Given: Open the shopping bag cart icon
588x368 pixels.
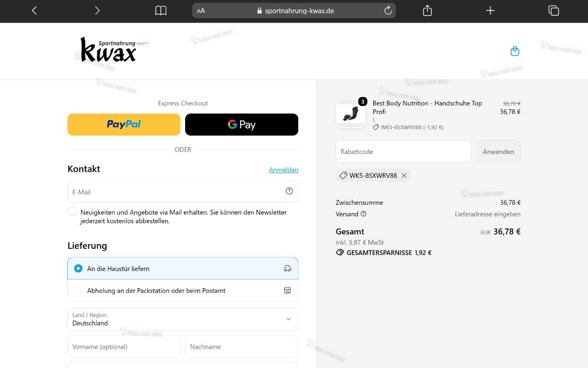Looking at the screenshot, I should tap(515, 51).
